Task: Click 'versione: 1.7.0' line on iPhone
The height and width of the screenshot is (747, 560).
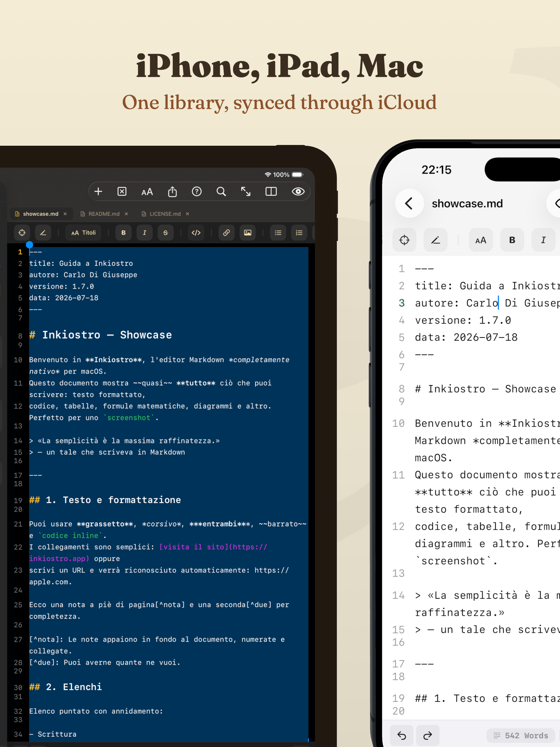Action: 463,320
